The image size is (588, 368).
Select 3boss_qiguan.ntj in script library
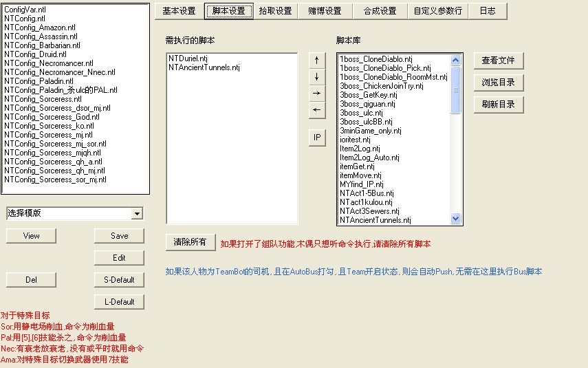click(x=367, y=104)
